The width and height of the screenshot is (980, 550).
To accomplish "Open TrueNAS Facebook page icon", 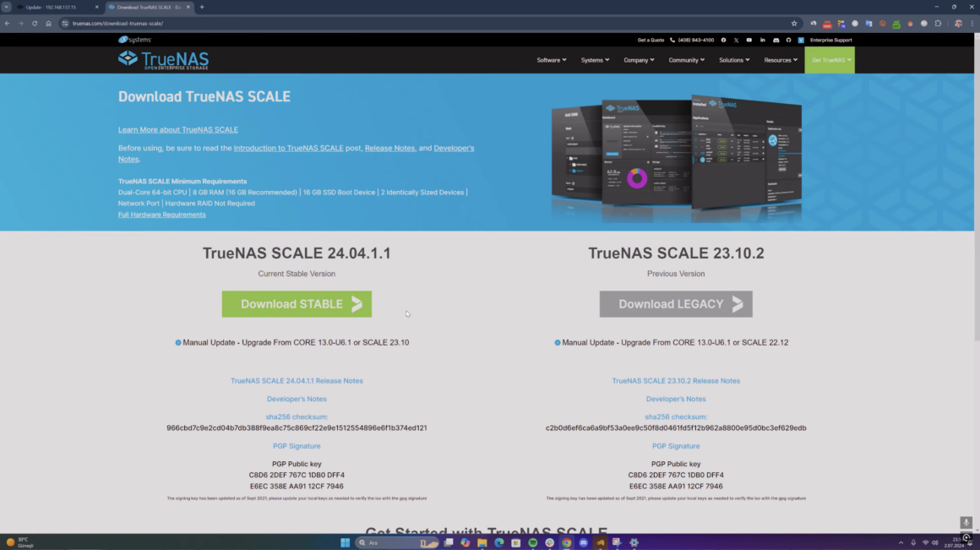I will (724, 40).
